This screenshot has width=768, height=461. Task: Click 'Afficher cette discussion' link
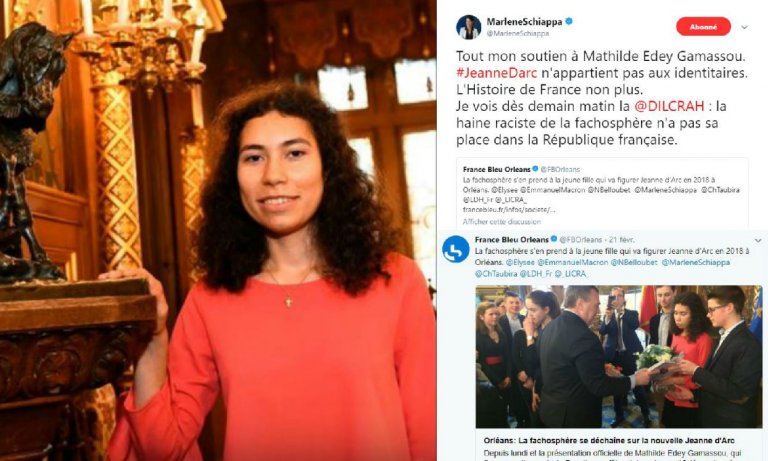click(x=502, y=222)
